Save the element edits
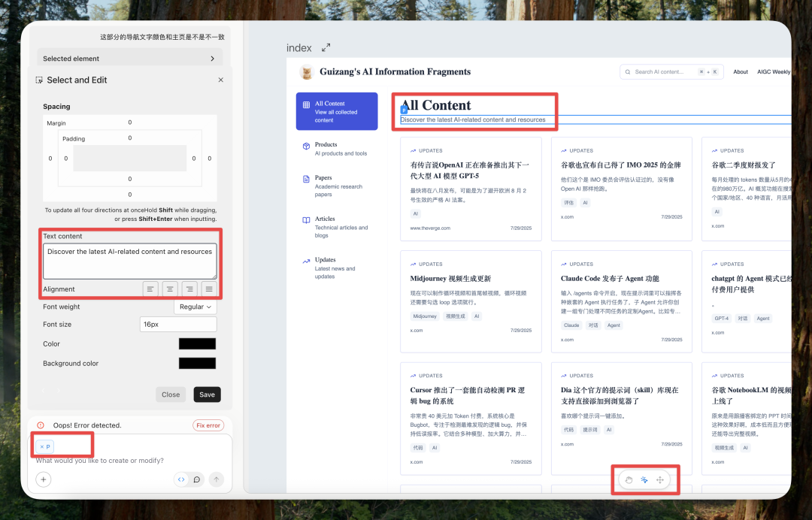The image size is (812, 520). tap(208, 395)
